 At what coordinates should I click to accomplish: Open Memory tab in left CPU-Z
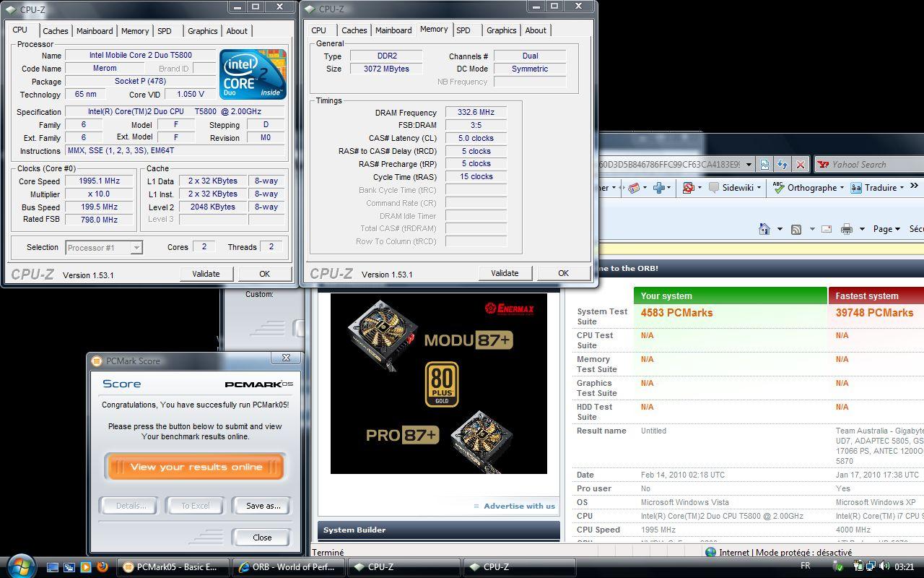(135, 31)
